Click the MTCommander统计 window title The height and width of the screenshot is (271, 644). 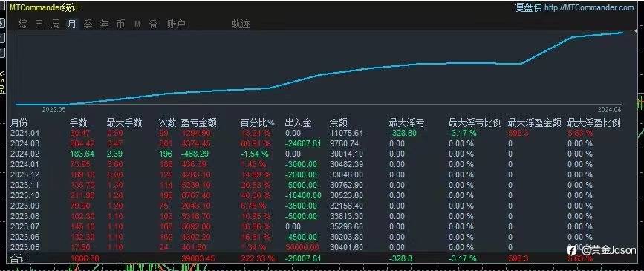[45, 8]
